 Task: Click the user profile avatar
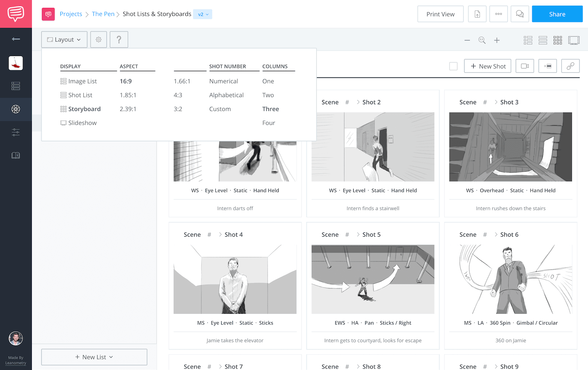pos(16,339)
